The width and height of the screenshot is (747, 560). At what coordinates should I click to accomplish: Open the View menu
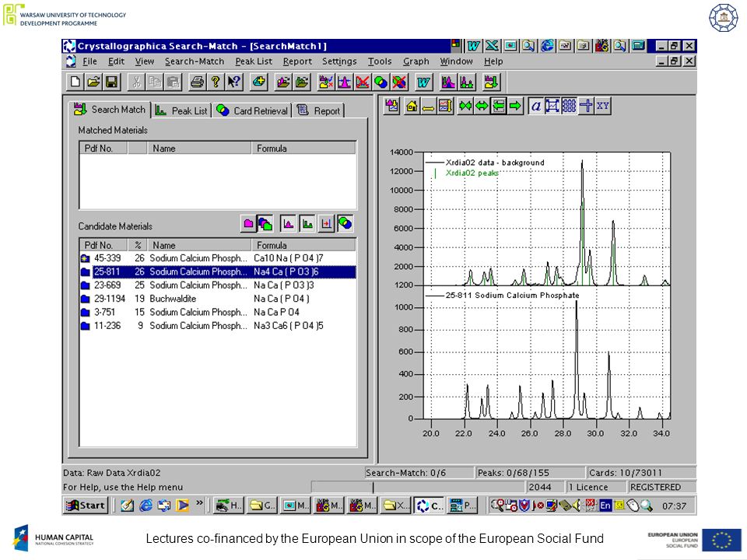(x=145, y=61)
